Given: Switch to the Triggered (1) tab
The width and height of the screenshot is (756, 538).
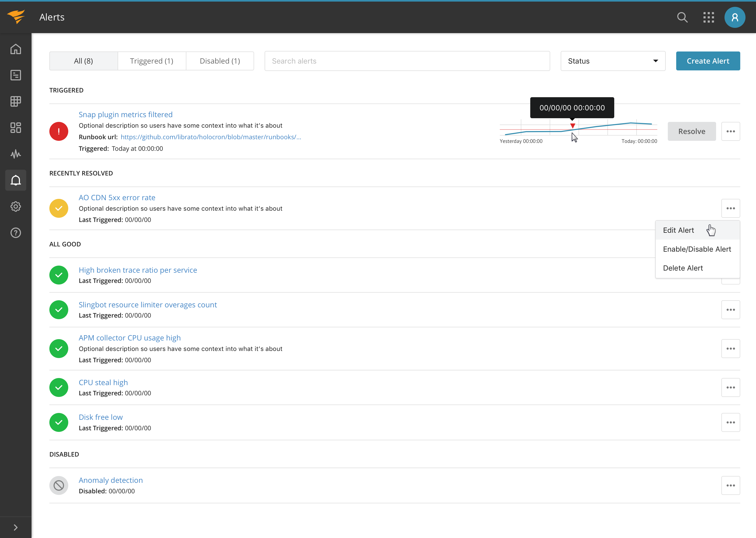Looking at the screenshot, I should click(x=152, y=61).
